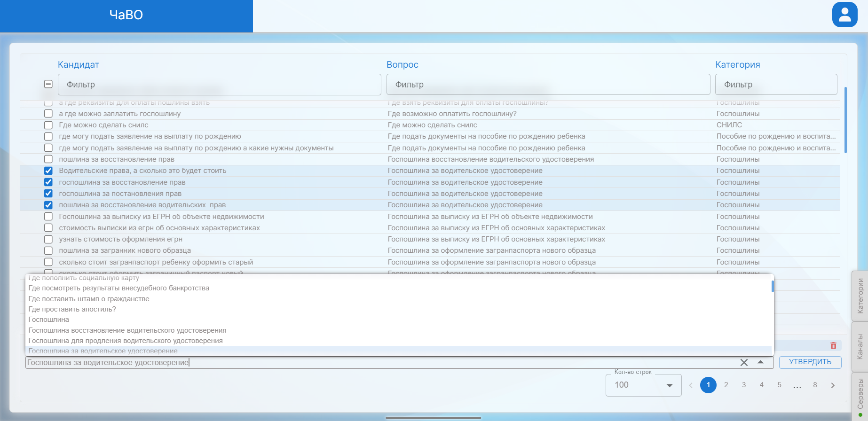
Task: Choose 'Госпошлина для продления водительского удостоверения' option
Action: (126, 341)
